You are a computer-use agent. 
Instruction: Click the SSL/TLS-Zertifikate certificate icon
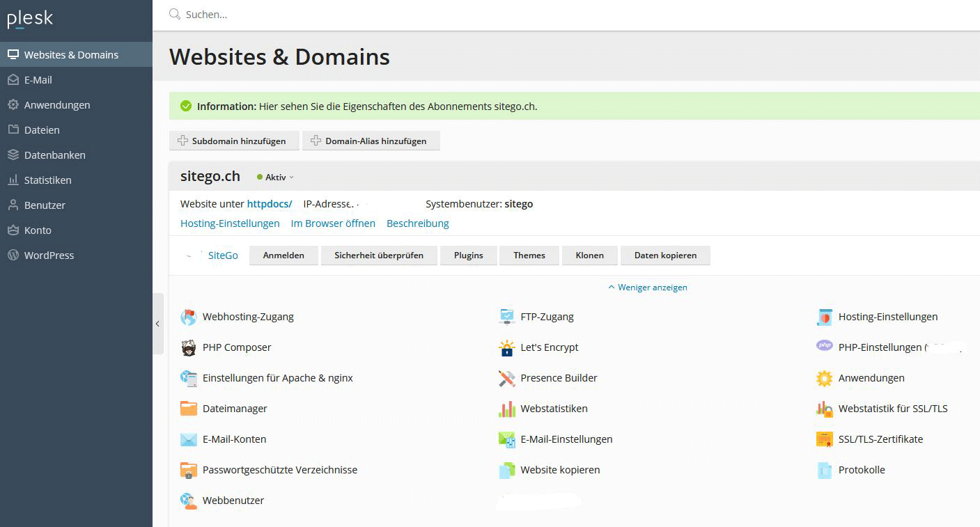pyautogui.click(x=825, y=439)
